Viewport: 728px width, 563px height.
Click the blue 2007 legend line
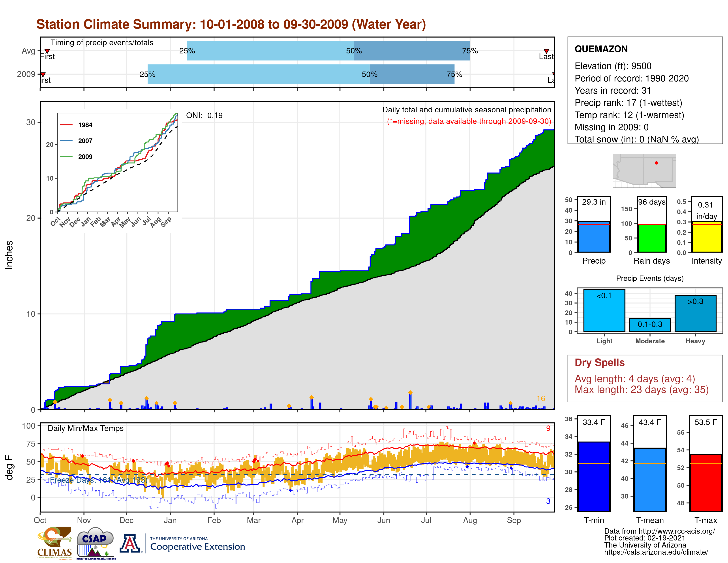(66, 141)
